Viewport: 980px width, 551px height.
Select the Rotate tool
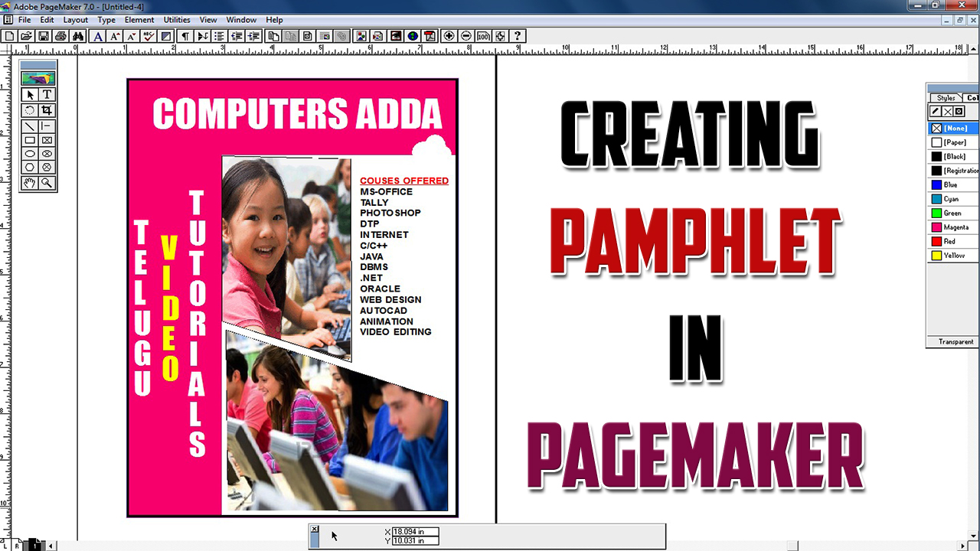coord(30,111)
